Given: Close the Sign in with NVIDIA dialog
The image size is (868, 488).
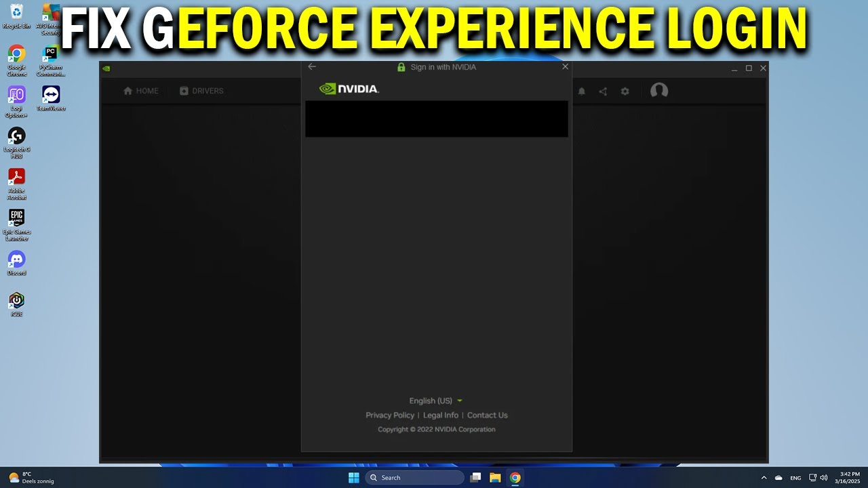Looking at the screenshot, I should point(565,66).
